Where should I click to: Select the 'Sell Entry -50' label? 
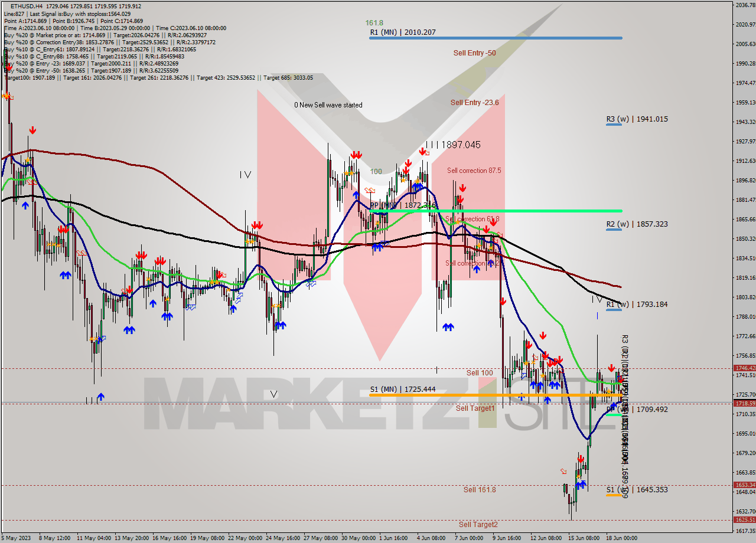[x=474, y=53]
